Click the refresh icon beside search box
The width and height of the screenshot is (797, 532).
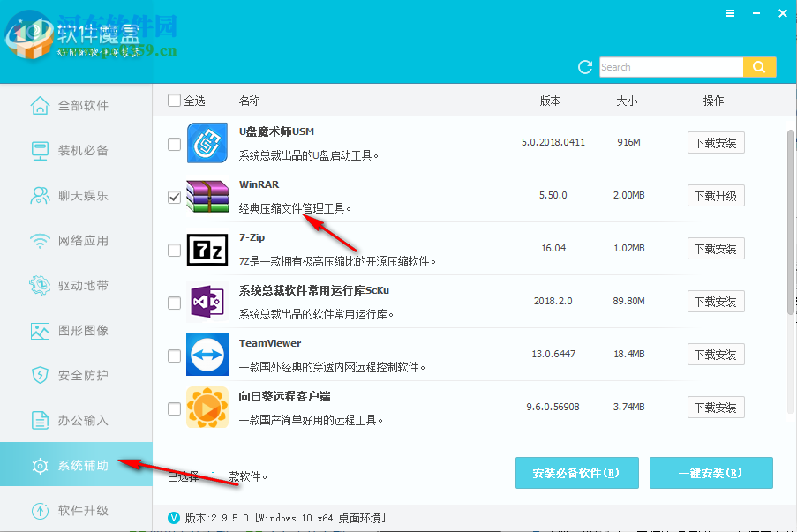tap(585, 67)
